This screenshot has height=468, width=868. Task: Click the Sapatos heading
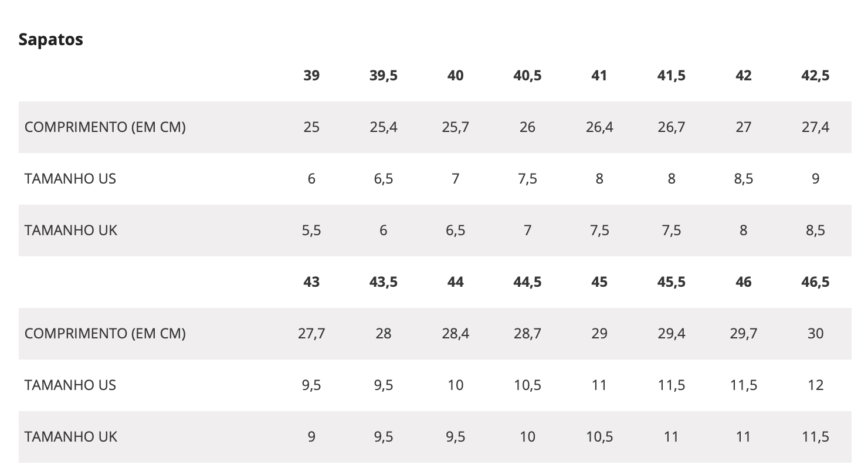51,39
